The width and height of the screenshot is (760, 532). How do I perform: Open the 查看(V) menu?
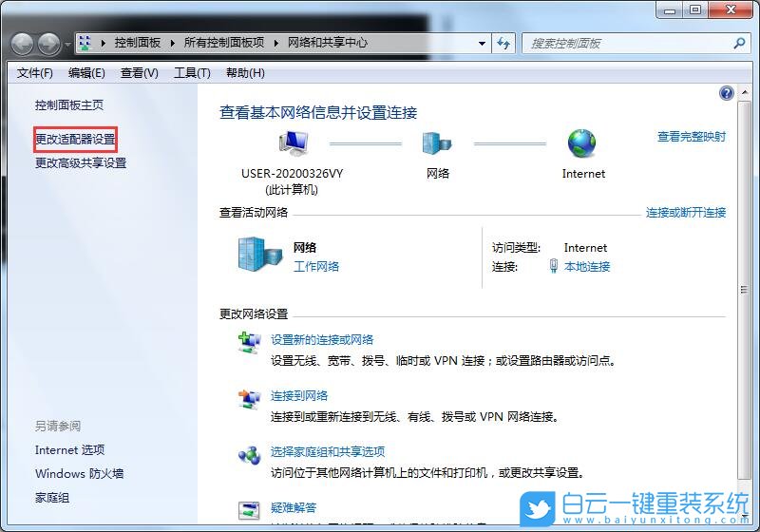pyautogui.click(x=139, y=73)
